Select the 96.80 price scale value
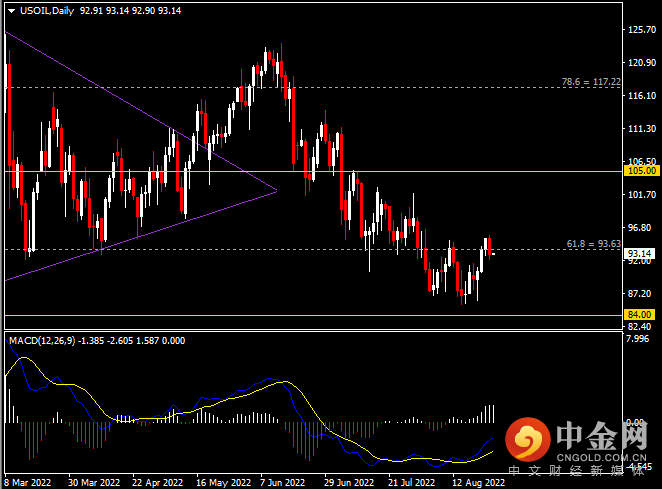 640,228
